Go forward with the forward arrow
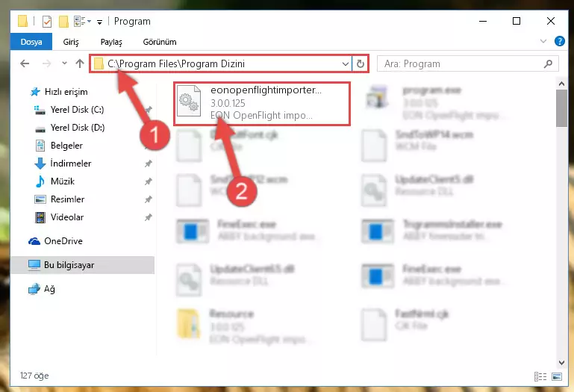The width and height of the screenshot is (574, 392). [x=46, y=63]
